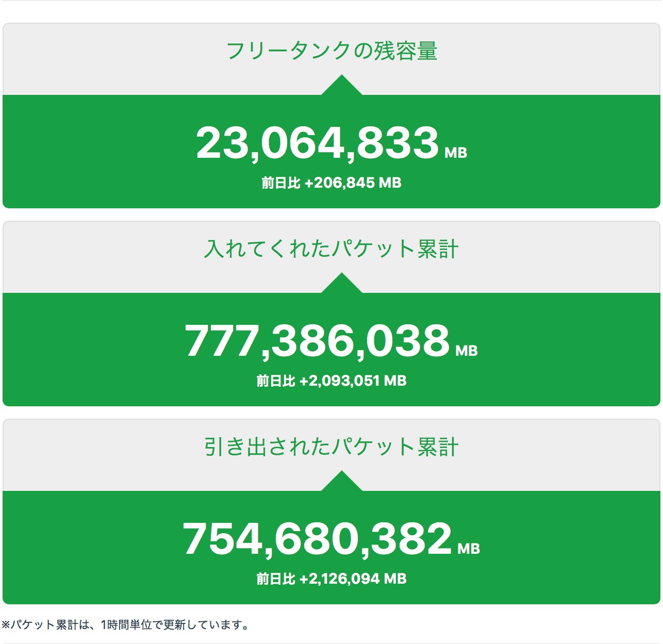Click the 777,386,038 deposited total number

coord(317,341)
